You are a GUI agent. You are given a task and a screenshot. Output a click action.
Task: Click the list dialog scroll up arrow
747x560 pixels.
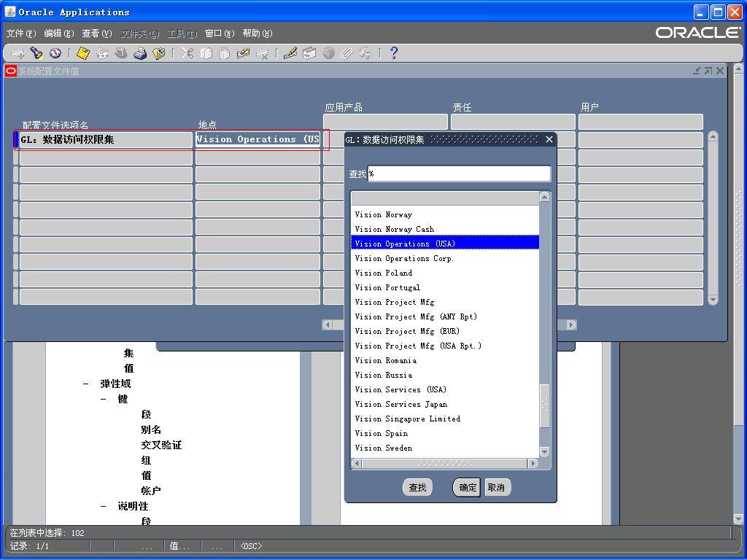coord(544,197)
